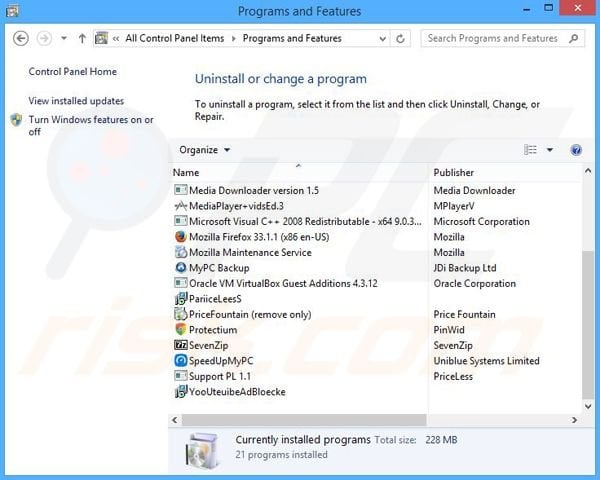Click the horizontal scrollbar thumb

[x=304, y=420]
